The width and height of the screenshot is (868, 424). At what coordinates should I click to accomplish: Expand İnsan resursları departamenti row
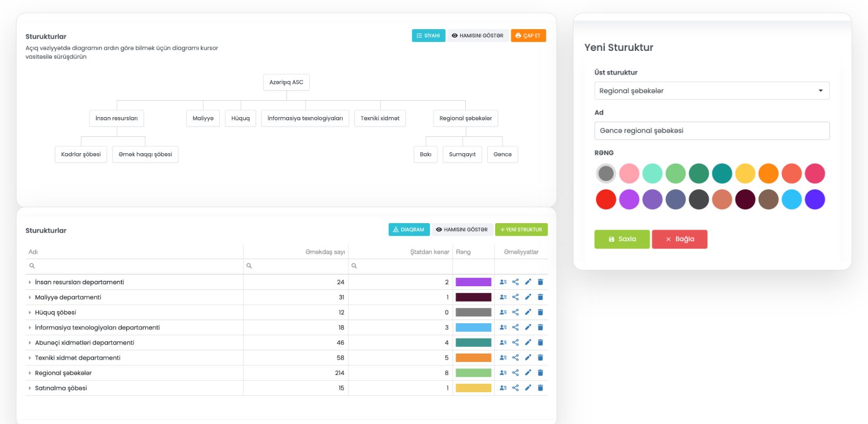pos(30,282)
